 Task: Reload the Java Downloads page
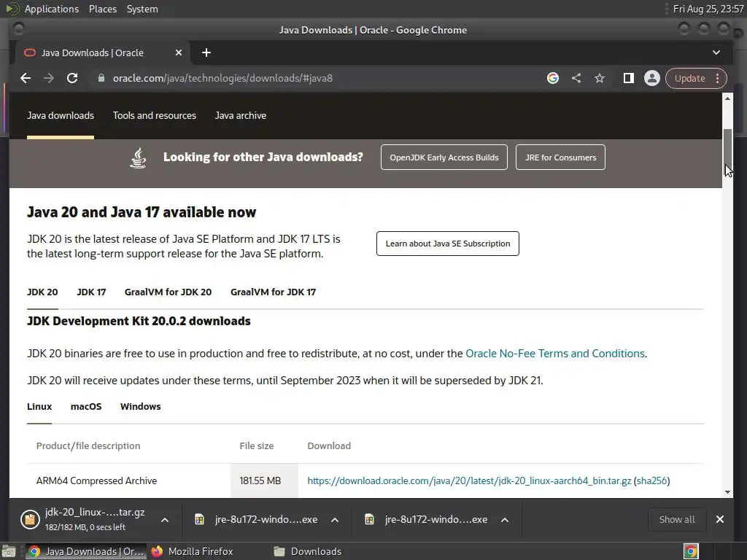click(x=72, y=78)
